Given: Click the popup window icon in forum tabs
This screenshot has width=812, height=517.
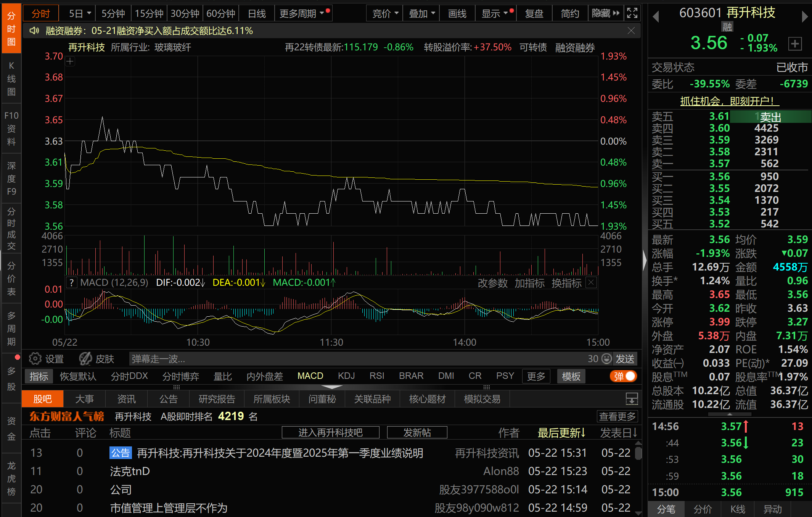Looking at the screenshot, I should coord(632,399).
